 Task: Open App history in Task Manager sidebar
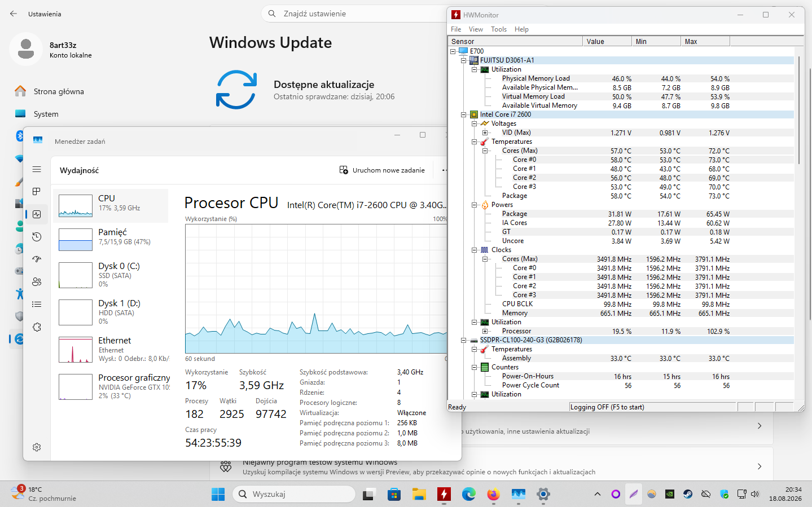pyautogui.click(x=37, y=237)
